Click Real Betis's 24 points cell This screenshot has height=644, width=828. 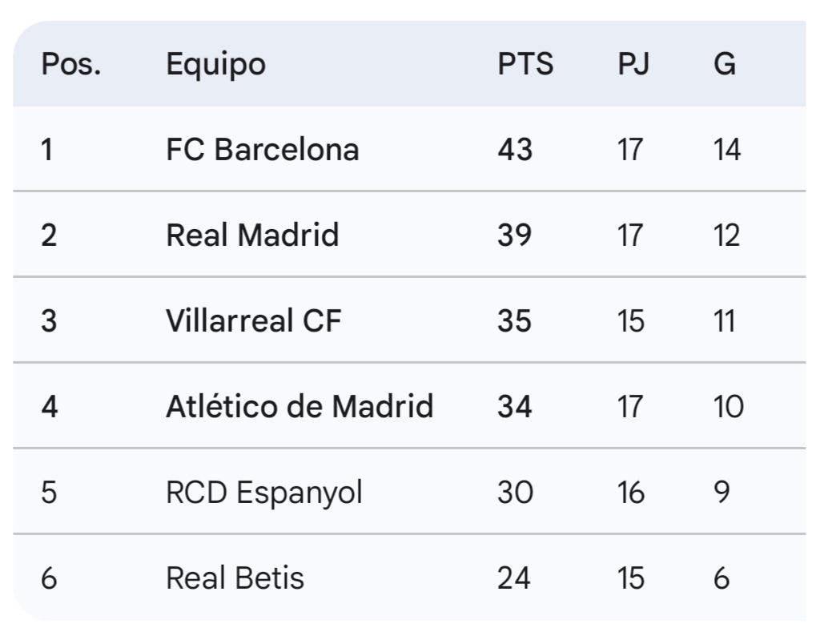[514, 578]
